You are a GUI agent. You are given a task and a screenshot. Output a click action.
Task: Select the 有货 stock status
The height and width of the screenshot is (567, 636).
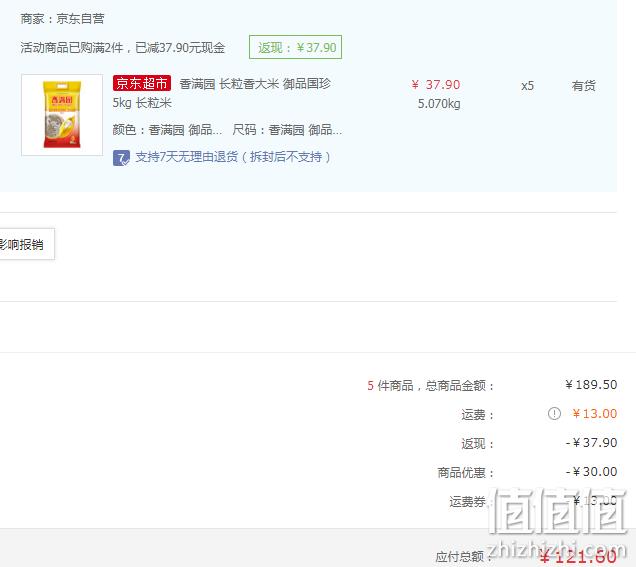click(583, 86)
